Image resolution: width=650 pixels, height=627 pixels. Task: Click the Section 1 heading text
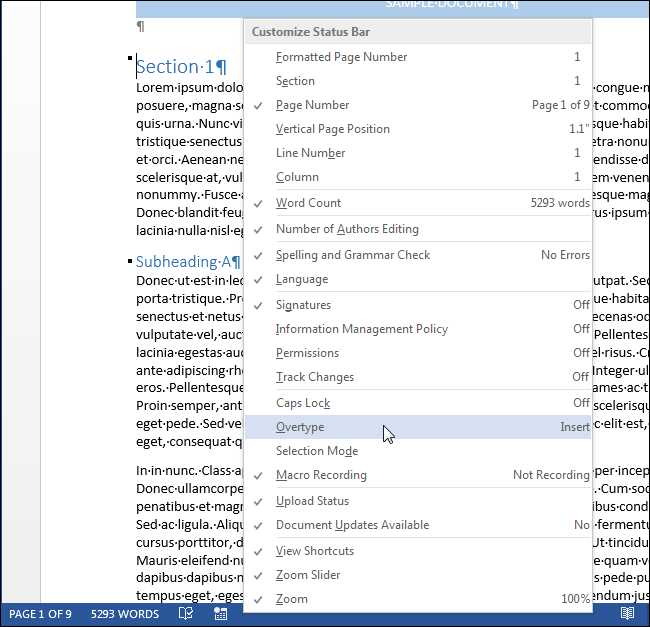[181, 67]
